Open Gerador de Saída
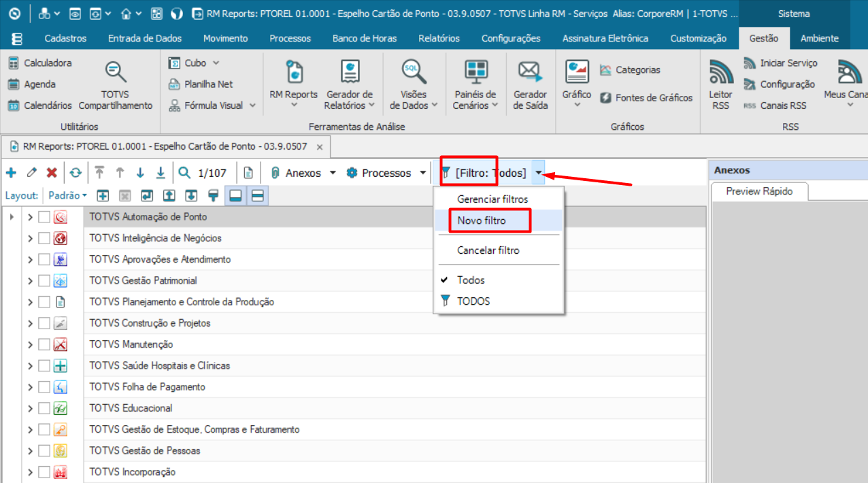Viewport: 868px width, 483px height. pyautogui.click(x=530, y=84)
